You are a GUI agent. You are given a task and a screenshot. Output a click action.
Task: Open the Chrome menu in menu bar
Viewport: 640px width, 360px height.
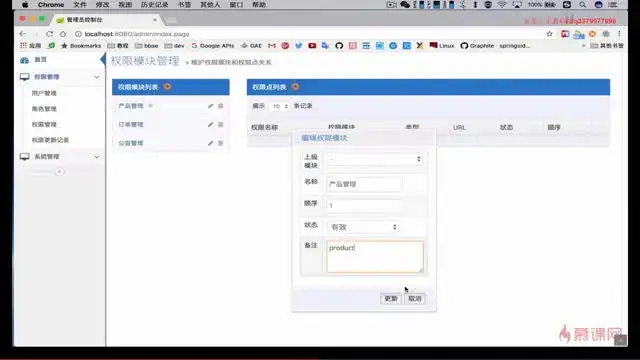pos(51,5)
